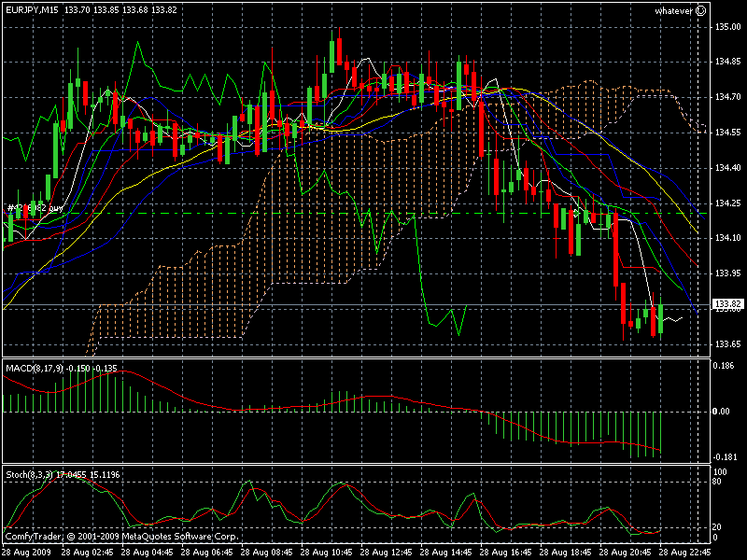The height and width of the screenshot is (560, 747).
Task: Click the ComfyTrader copyright text
Action: click(121, 537)
